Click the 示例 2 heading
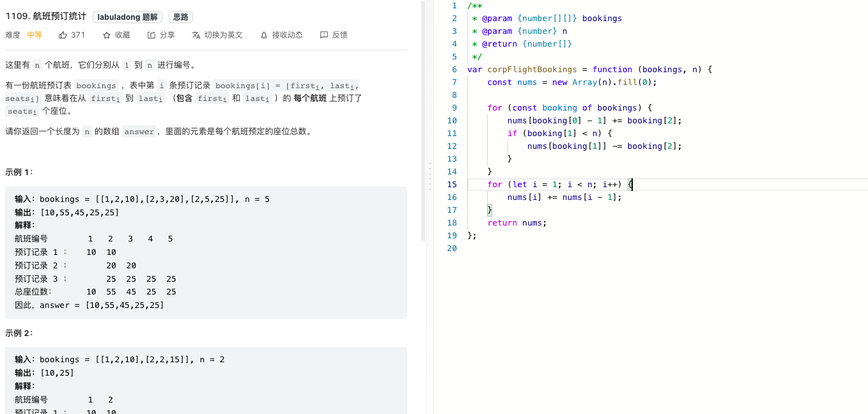This screenshot has height=414, width=868. (x=19, y=333)
